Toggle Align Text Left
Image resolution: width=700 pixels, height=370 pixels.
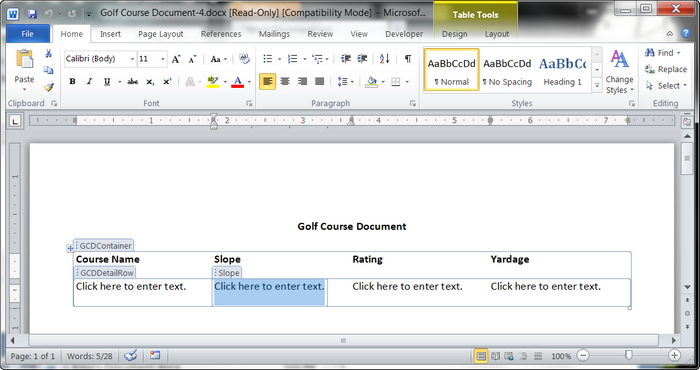coord(267,82)
